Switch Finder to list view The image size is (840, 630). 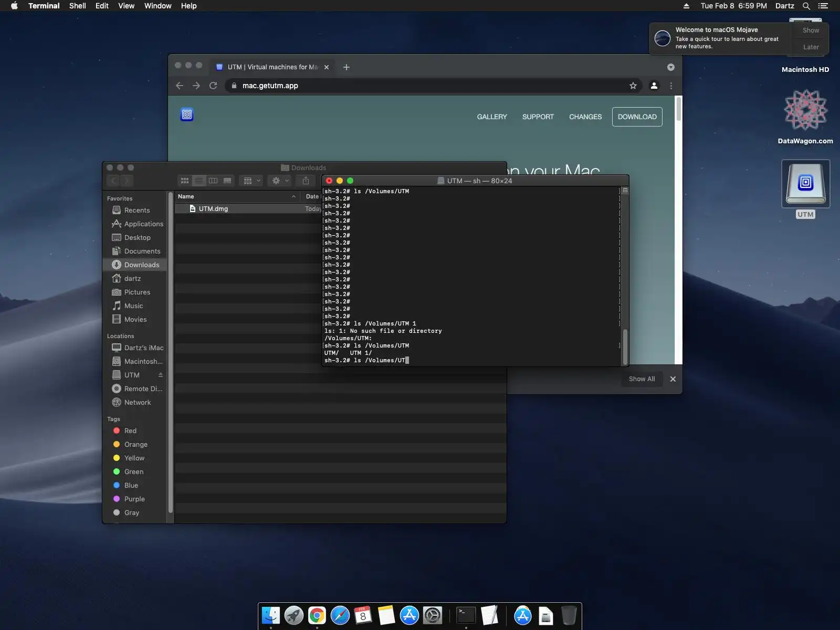pyautogui.click(x=199, y=181)
